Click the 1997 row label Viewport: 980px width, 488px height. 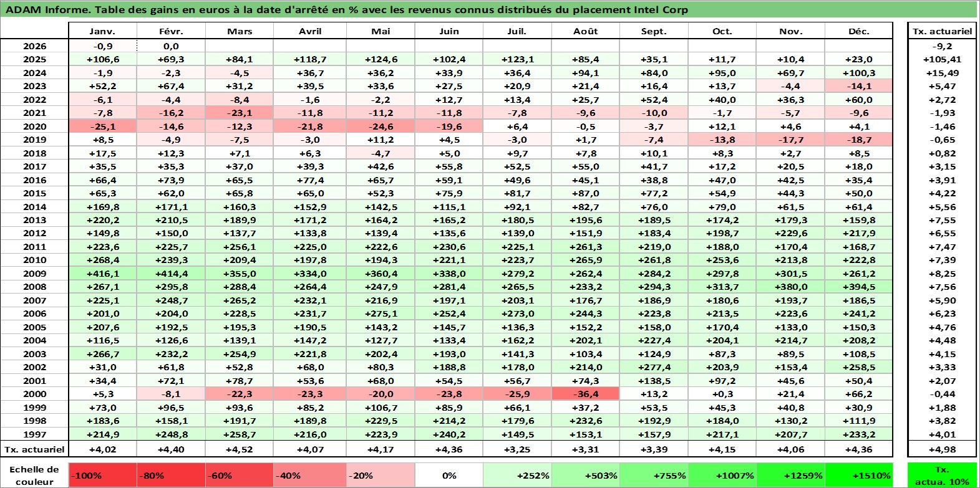(x=34, y=434)
